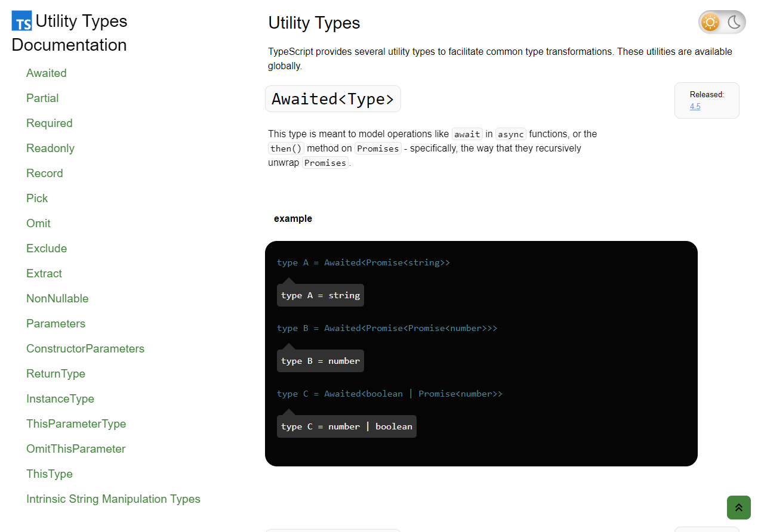Screen dimensions: 761x532
Task: Go to the Exclude section
Action: tap(47, 248)
